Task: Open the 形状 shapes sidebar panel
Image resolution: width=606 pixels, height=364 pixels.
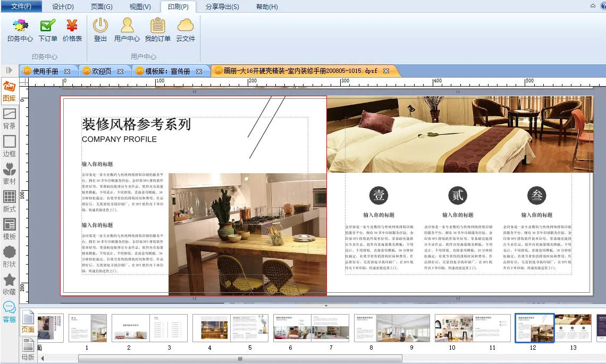Action: coord(10,256)
